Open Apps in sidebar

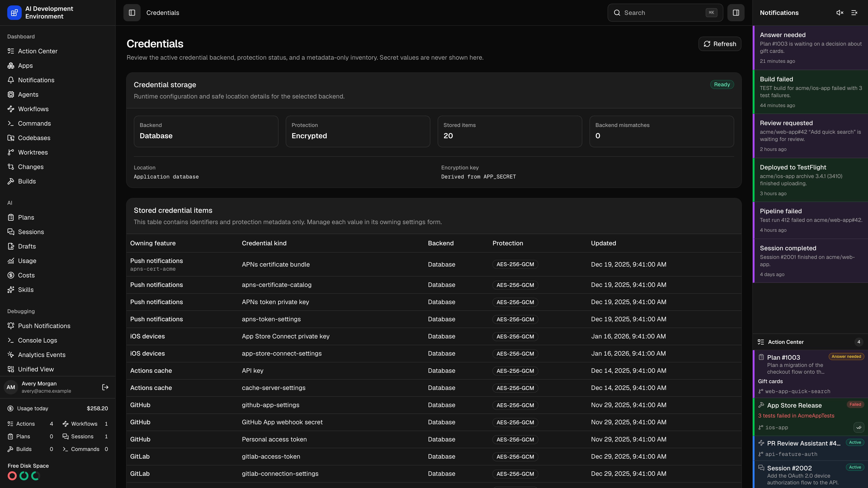(x=58, y=66)
